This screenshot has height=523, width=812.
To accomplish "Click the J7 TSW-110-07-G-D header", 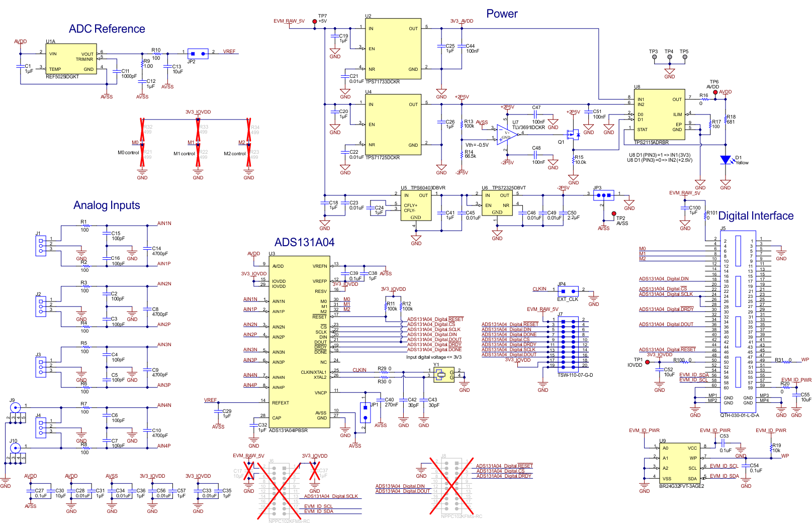I will 568,345.
